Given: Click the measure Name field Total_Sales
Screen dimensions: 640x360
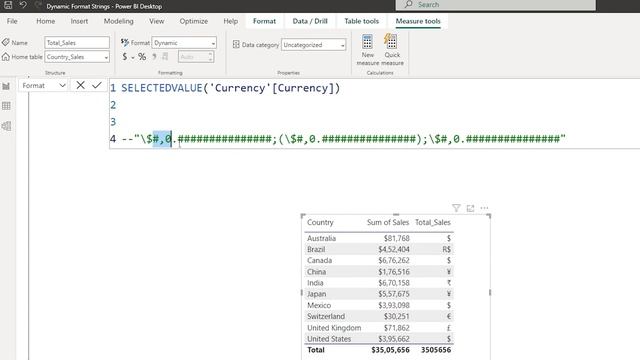Looking at the screenshot, I should click(x=77, y=42).
